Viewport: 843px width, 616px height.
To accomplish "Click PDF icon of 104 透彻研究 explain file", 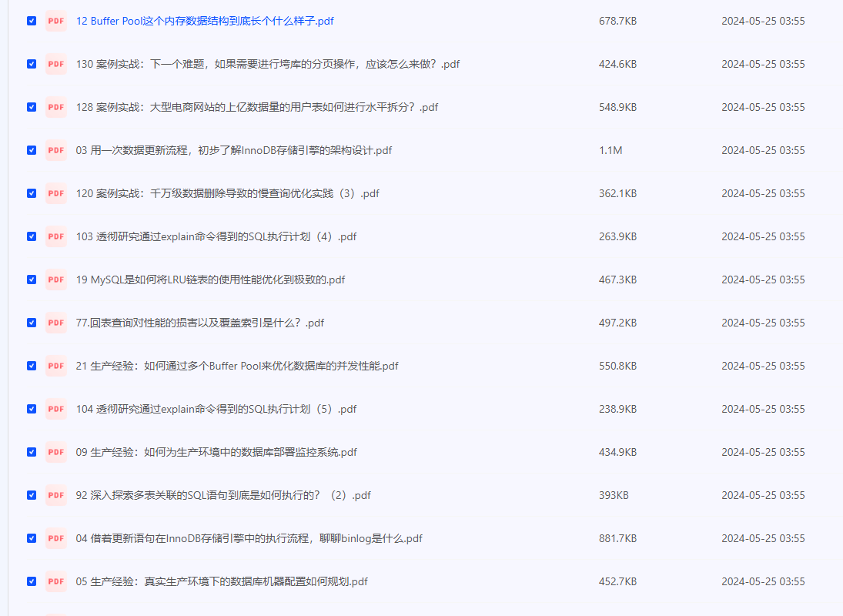I will [x=56, y=410].
